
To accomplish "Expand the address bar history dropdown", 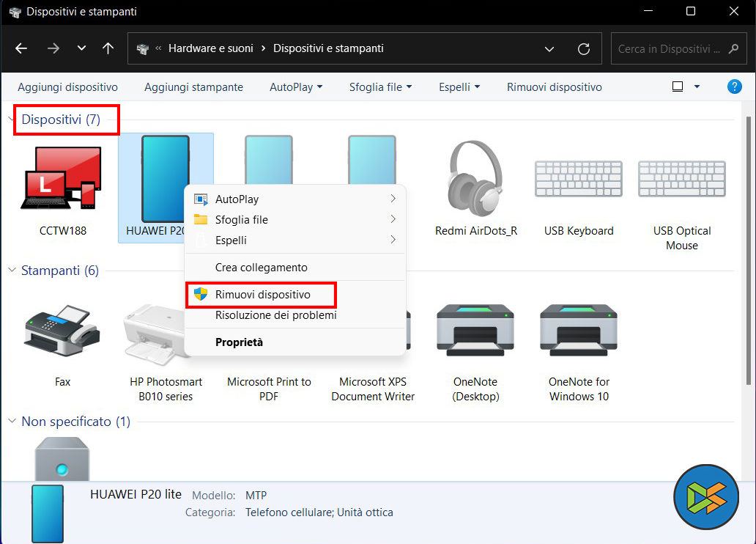I will (x=549, y=49).
